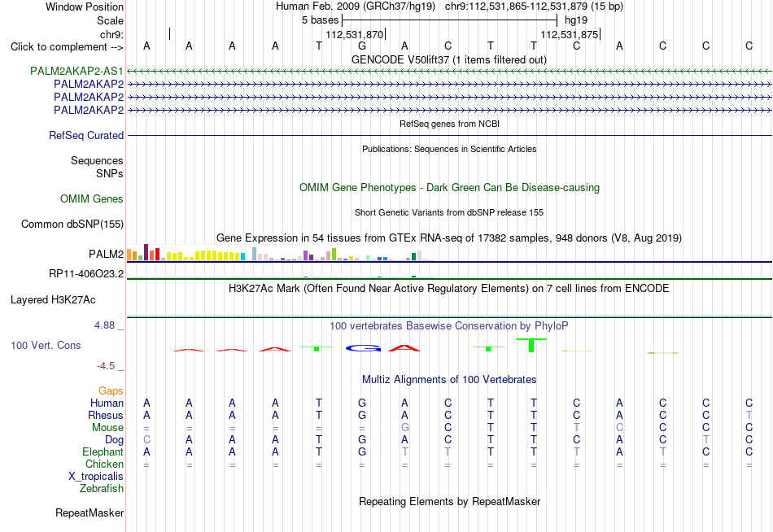This screenshot has width=773, height=532.
Task: Select the Elephant species label
Action: (103, 451)
